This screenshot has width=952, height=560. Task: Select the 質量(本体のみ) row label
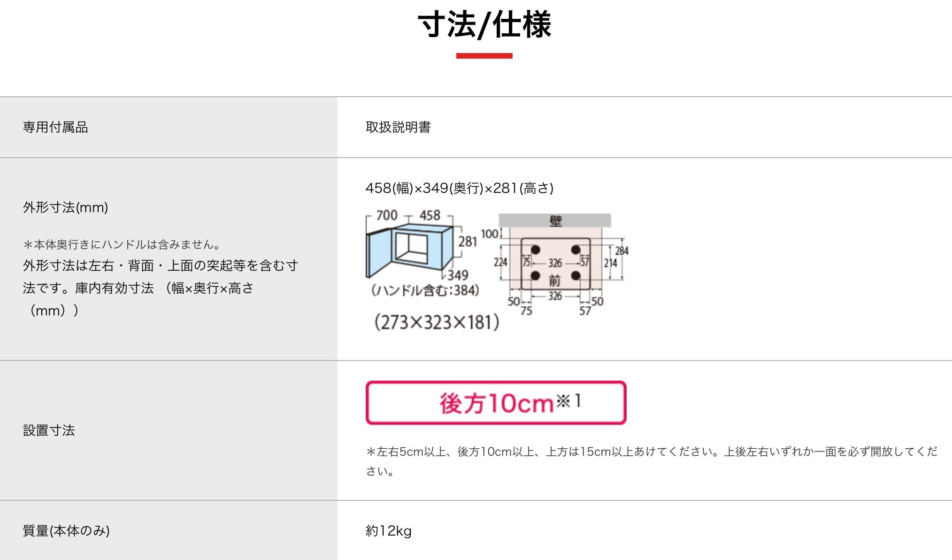click(66, 531)
